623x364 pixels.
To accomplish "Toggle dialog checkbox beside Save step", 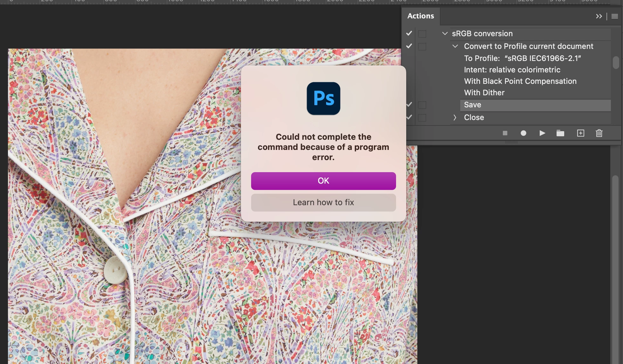I will pos(422,105).
